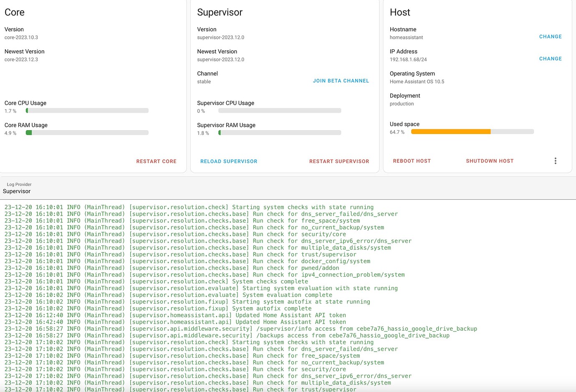The height and width of the screenshot is (392, 576).
Task: Reboot the host
Action: [412, 161]
